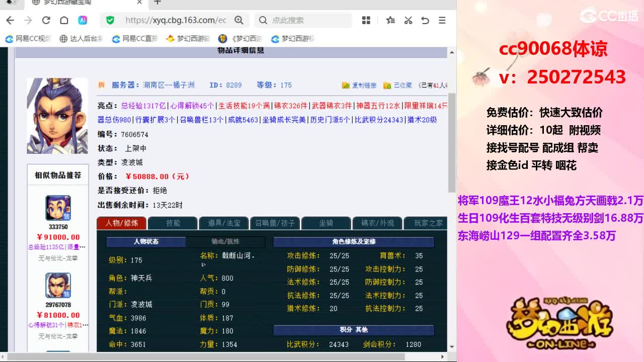Go back using the browser back arrow
644x362 pixels.
coord(10,20)
